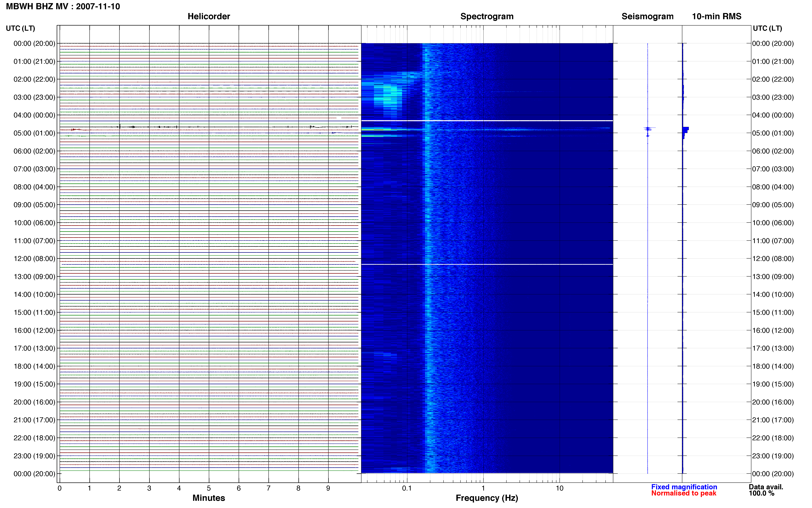Click '06:00 (02:00)' on the Helicorder time axis
Viewport: 812px width, 508px height.
34,151
